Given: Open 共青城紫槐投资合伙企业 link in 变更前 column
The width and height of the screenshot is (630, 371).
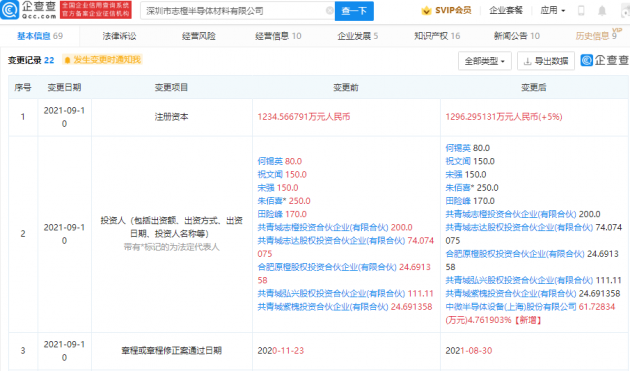Looking at the screenshot, I should [323, 307].
